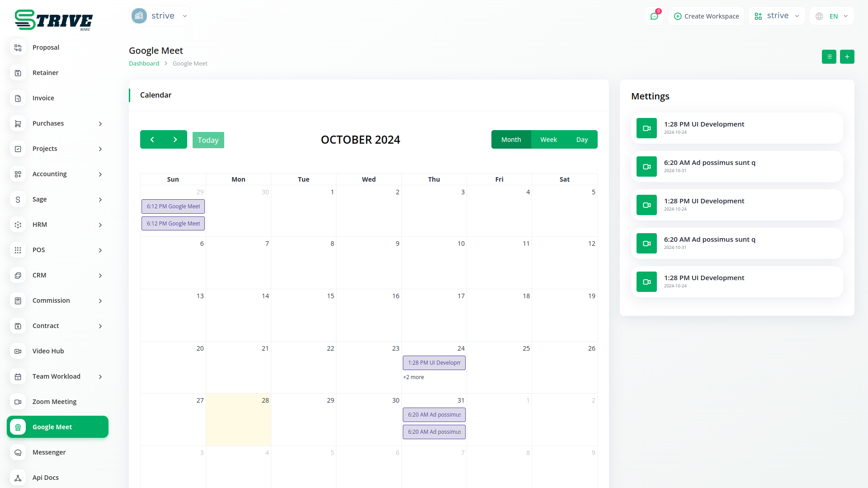Click the Dashboard breadcrumb link

(144, 64)
